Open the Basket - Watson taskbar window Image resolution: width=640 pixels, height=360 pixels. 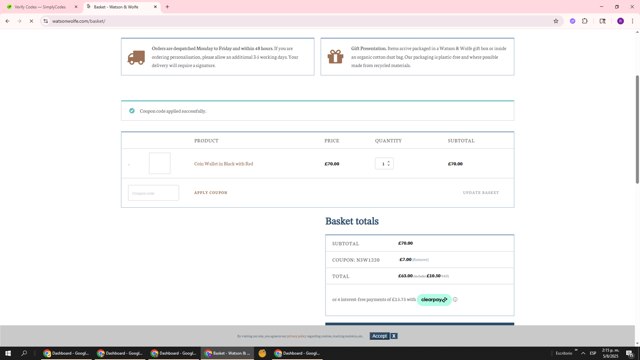(x=227, y=353)
